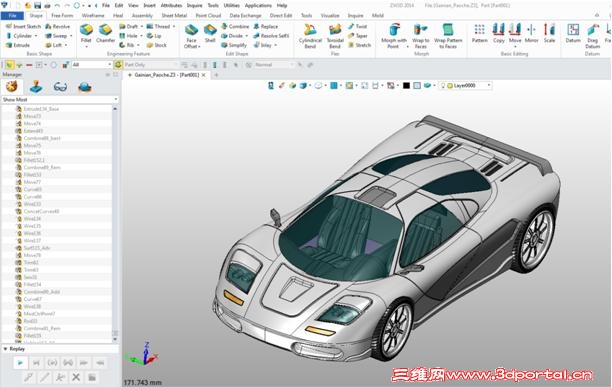Screen dimensions: 612x388
Task: Select the Extrude command
Action: coord(18,45)
